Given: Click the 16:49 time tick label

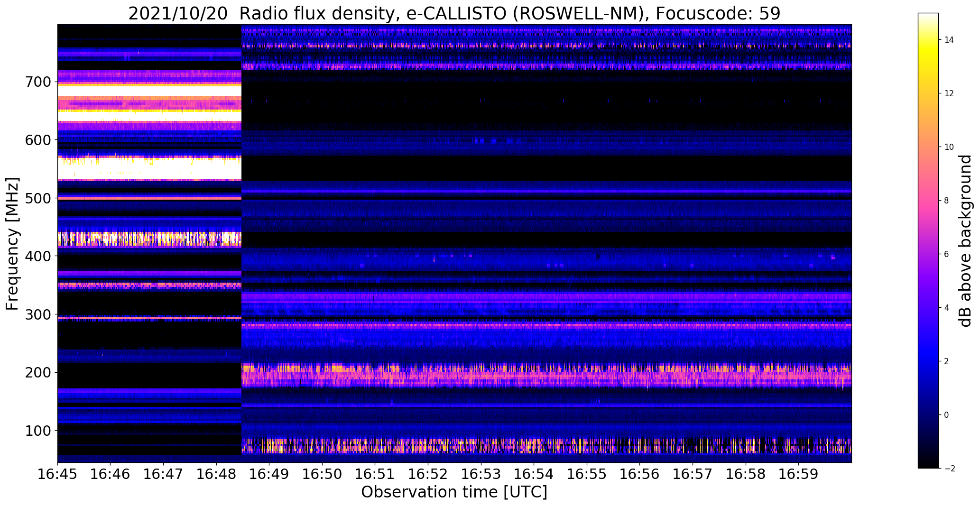Looking at the screenshot, I should (x=269, y=474).
